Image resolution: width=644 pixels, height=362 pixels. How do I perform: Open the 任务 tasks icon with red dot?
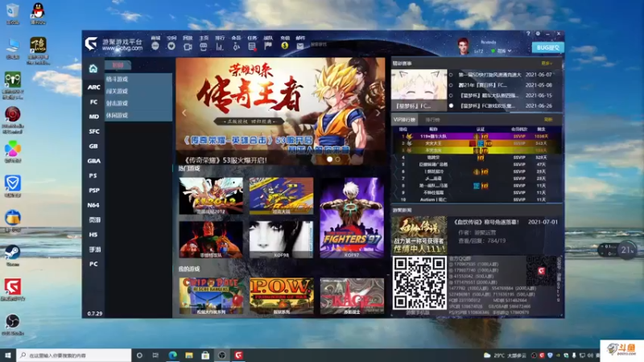click(252, 47)
